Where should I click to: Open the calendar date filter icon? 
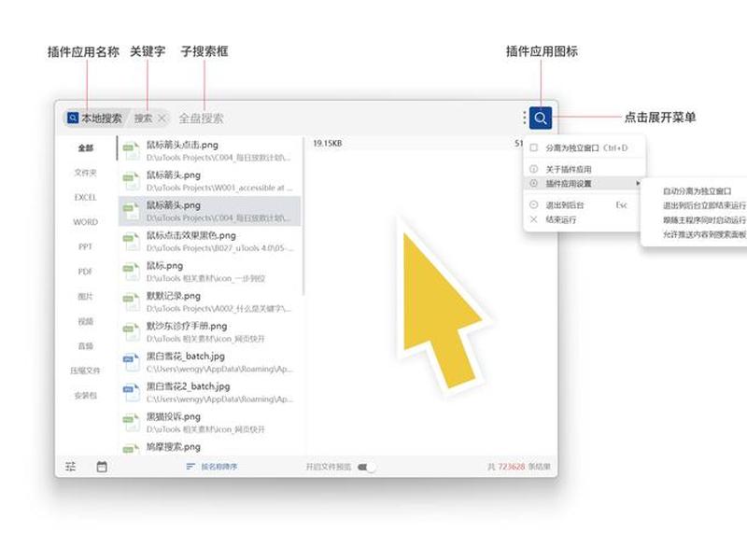102,466
